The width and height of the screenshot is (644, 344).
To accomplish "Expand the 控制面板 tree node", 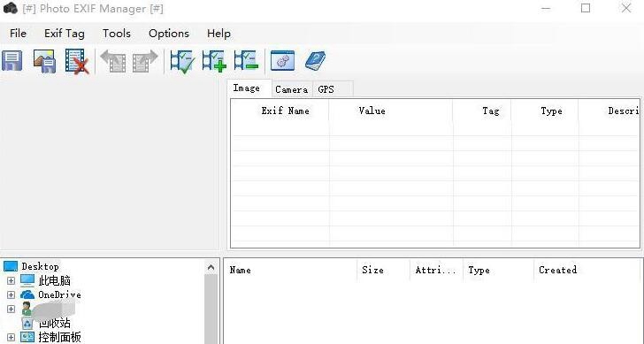I will (11, 338).
